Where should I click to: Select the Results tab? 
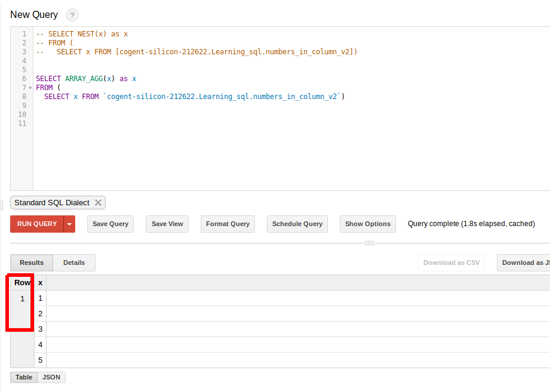point(31,263)
